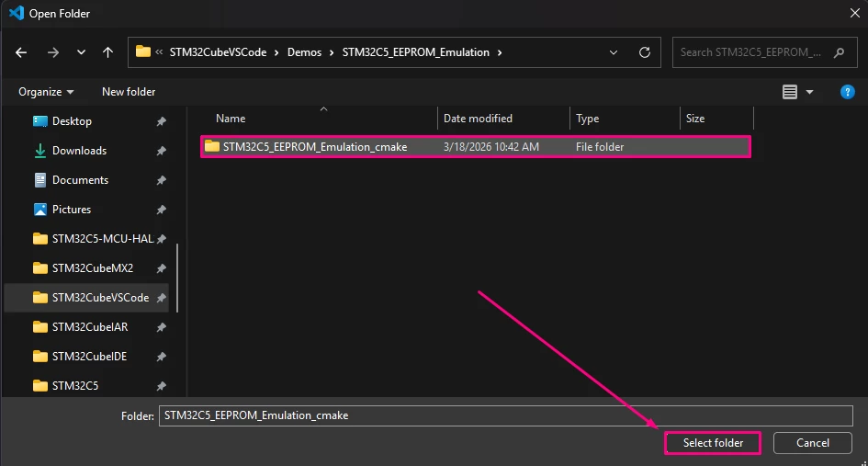Open Documents in the navigation pane

(80, 180)
